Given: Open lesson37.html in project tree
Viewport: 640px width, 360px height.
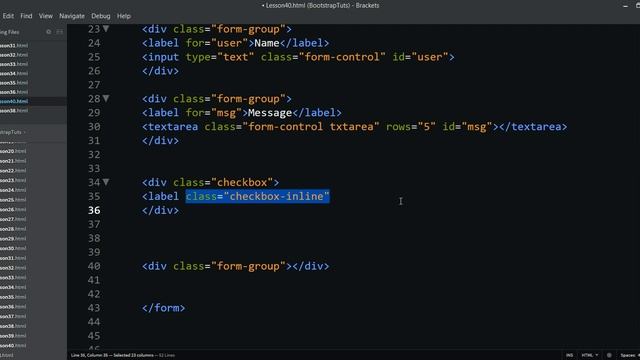Looking at the screenshot, I should pyautogui.click(x=13, y=316).
